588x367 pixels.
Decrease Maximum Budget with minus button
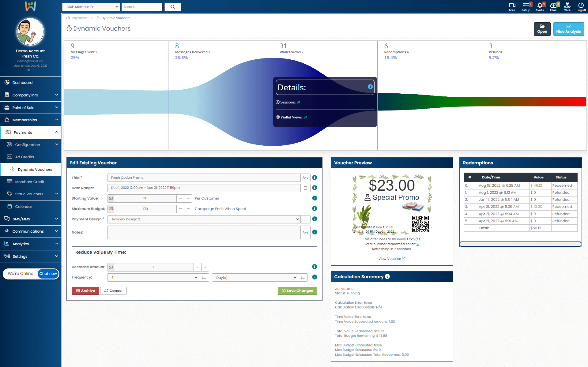click(x=180, y=209)
